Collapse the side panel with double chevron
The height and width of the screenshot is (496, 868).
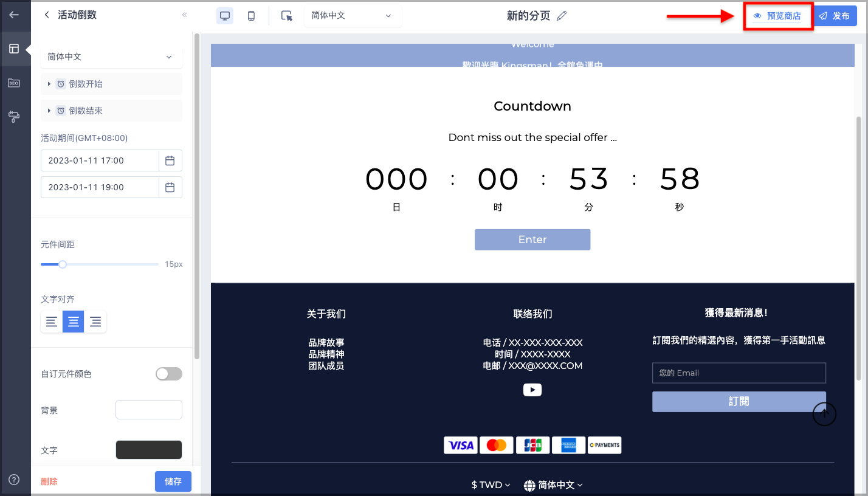(185, 15)
